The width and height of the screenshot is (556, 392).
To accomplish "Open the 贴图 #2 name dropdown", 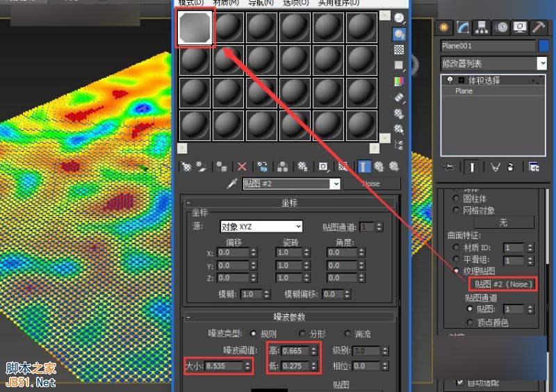I will (336, 183).
